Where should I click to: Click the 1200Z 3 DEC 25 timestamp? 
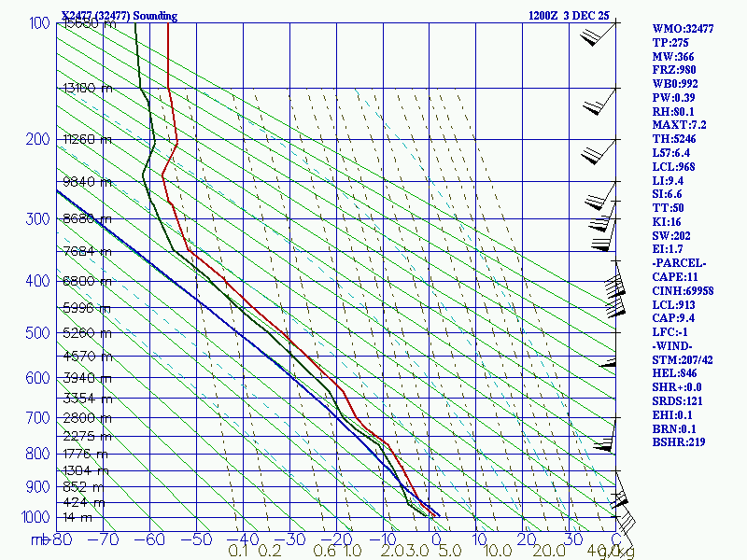[569, 16]
